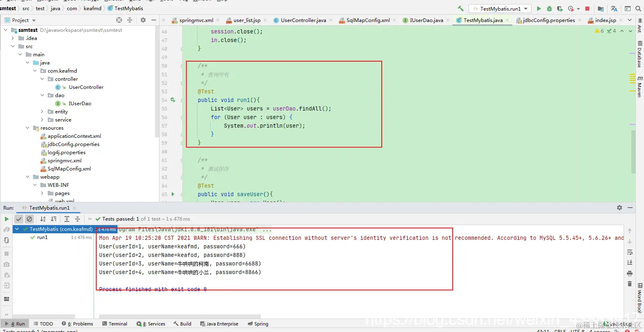Click the print icon beside console output
The image size is (644, 332).
click(x=630, y=273)
